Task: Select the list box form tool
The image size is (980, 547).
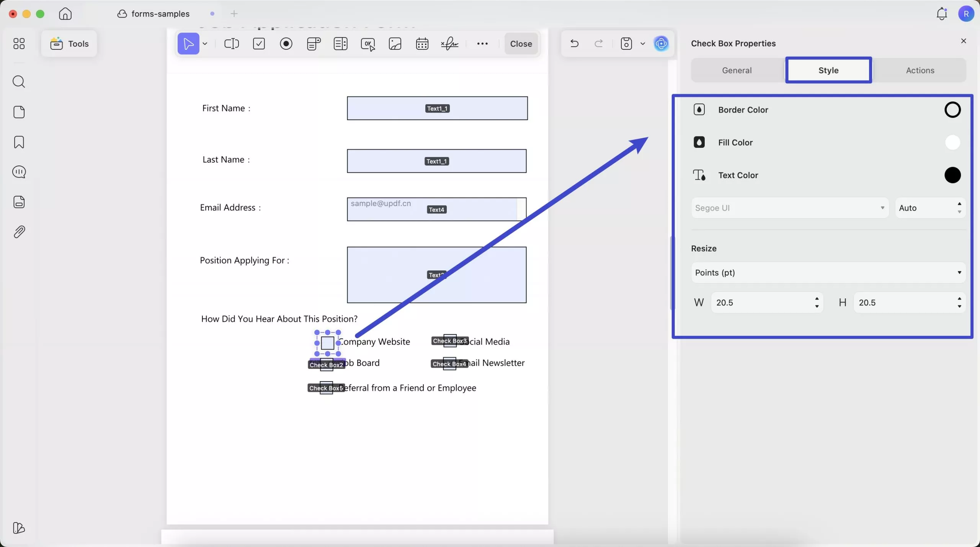Action: 340,43
